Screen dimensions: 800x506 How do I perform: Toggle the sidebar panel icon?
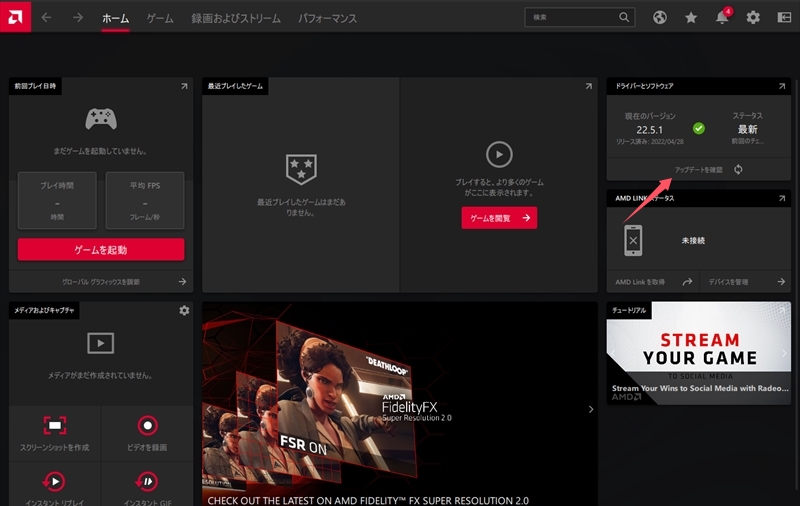tap(784, 18)
